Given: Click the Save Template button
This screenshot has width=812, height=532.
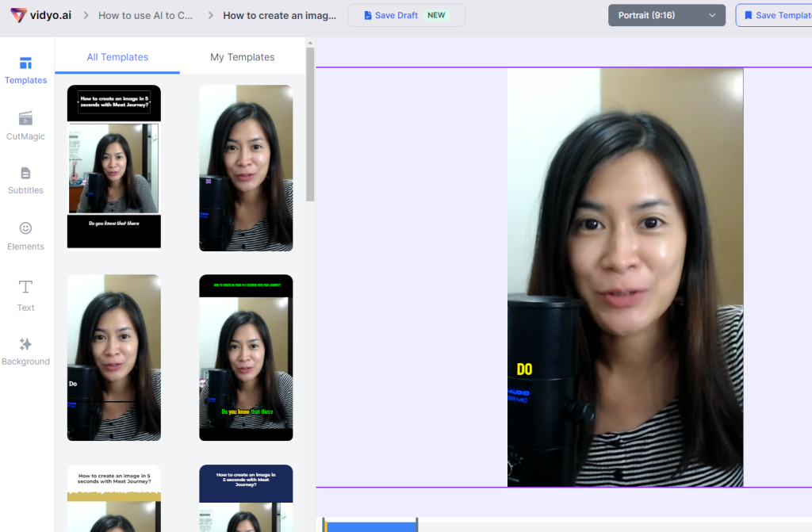Looking at the screenshot, I should click(776, 15).
